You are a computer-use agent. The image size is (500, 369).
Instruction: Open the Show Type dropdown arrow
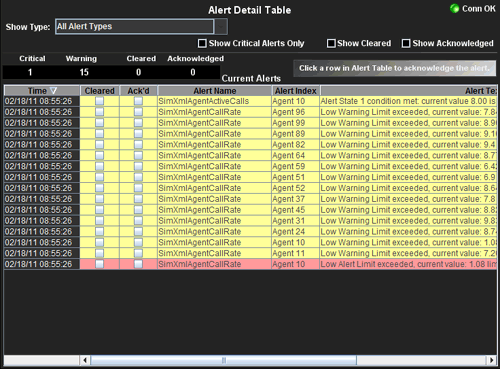(221, 27)
